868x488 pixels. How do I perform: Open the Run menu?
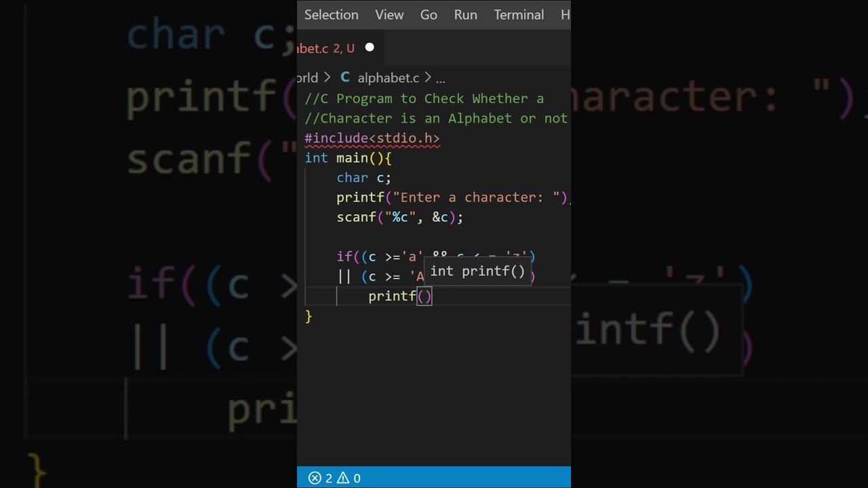pyautogui.click(x=465, y=15)
